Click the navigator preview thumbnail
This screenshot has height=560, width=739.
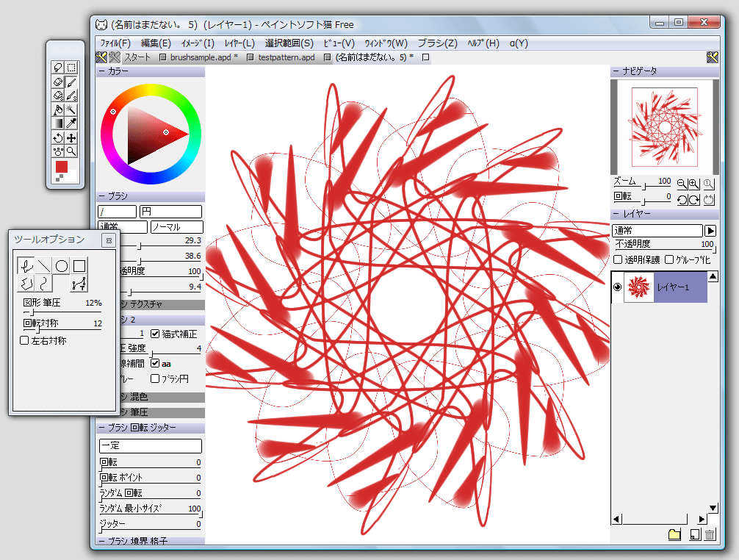point(665,127)
